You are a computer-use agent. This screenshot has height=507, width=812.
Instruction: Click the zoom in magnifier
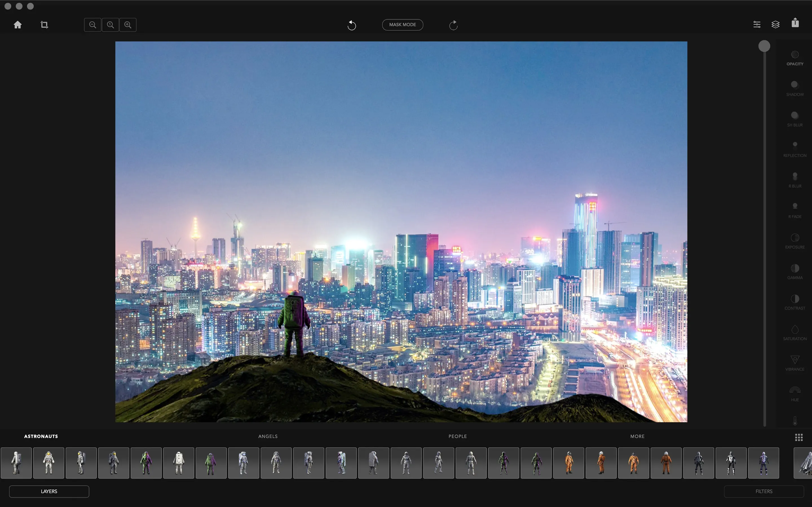tap(128, 25)
